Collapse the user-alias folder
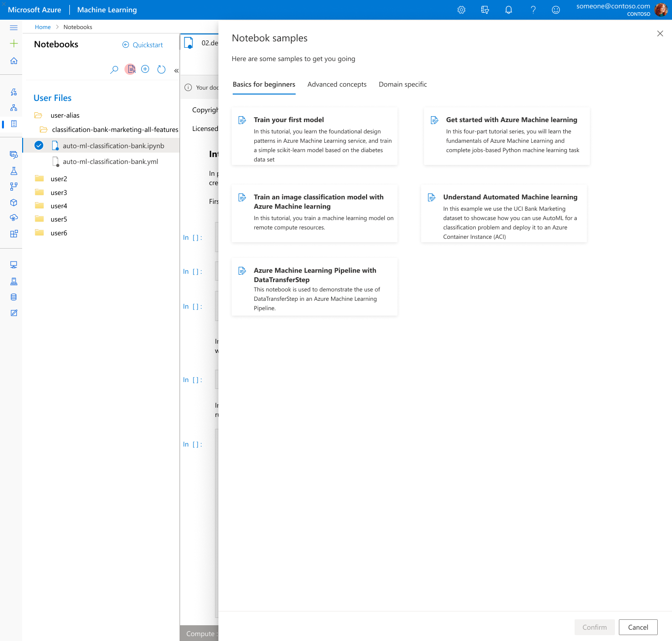The image size is (672, 641). pyautogui.click(x=38, y=115)
